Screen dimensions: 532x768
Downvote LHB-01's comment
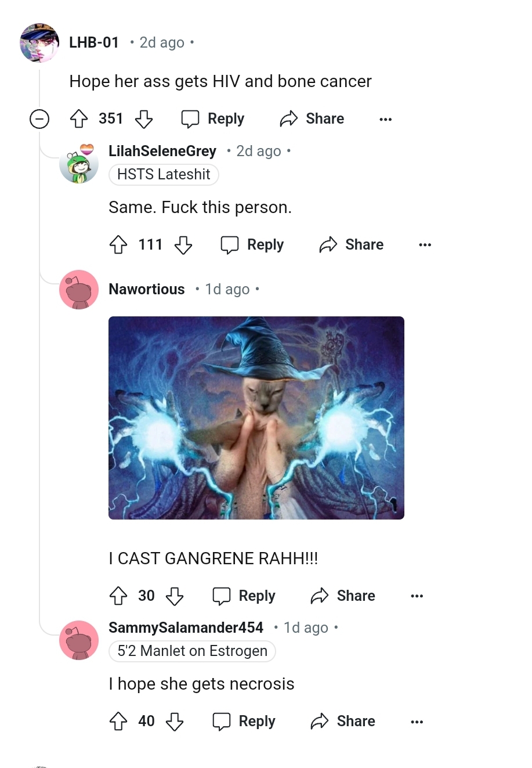[144, 119]
